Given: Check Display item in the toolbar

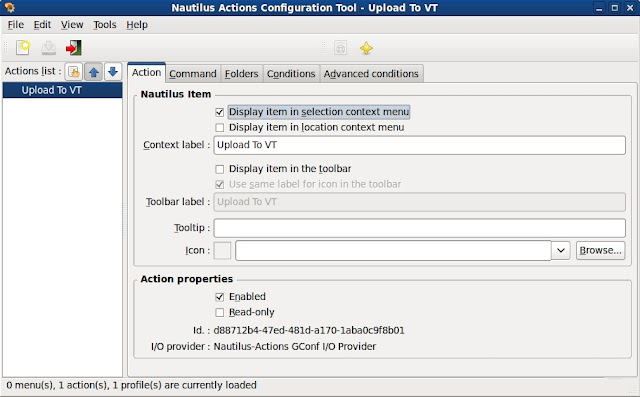Looking at the screenshot, I should click(x=220, y=169).
